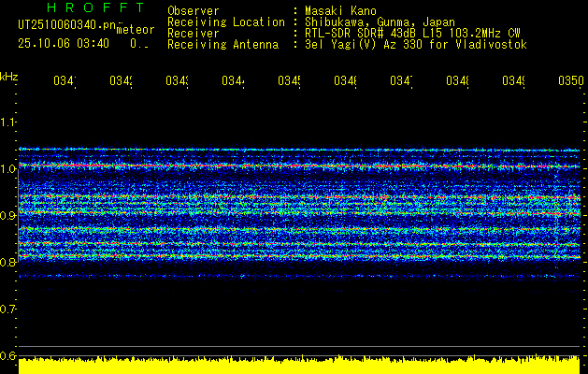Click the 0.6 kHz axis label
The width and height of the screenshot is (588, 374).
click(7, 355)
